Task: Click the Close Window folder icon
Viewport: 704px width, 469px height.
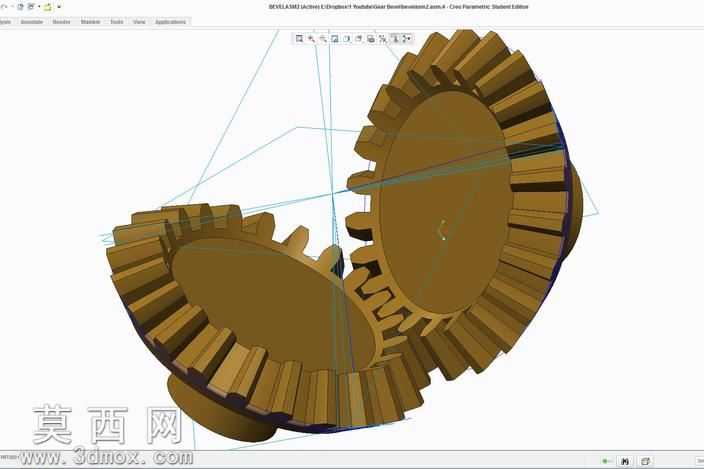Action: click(48, 7)
